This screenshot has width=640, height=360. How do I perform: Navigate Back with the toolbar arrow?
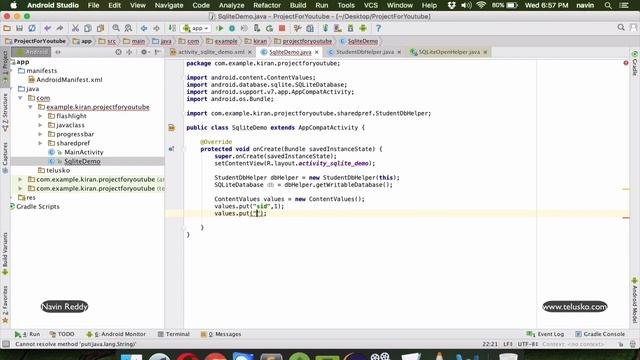tap(144, 28)
